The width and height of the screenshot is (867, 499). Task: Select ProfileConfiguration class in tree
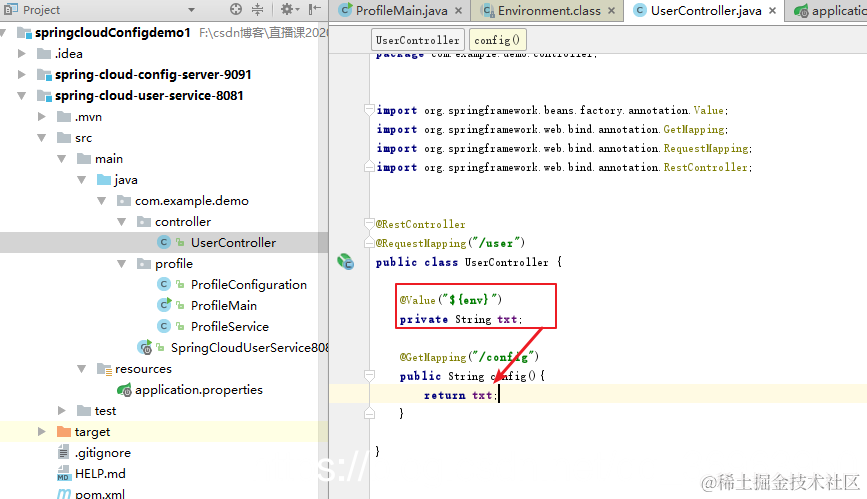248,285
